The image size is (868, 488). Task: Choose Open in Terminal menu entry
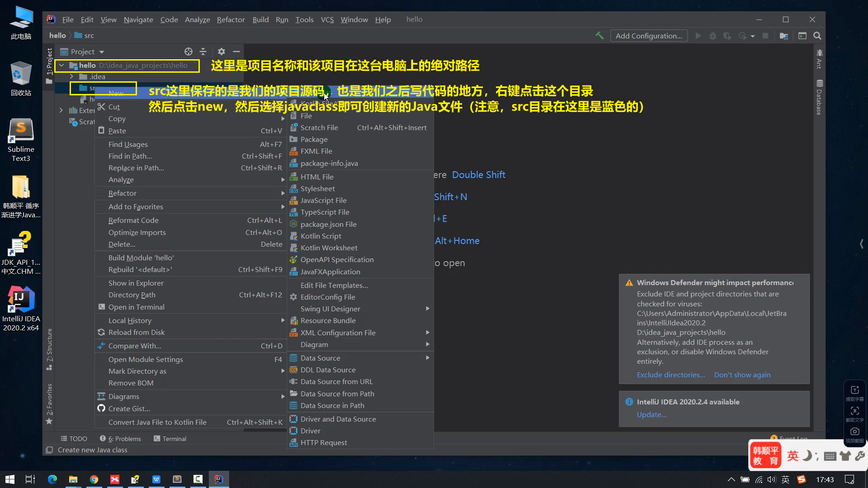(136, 307)
